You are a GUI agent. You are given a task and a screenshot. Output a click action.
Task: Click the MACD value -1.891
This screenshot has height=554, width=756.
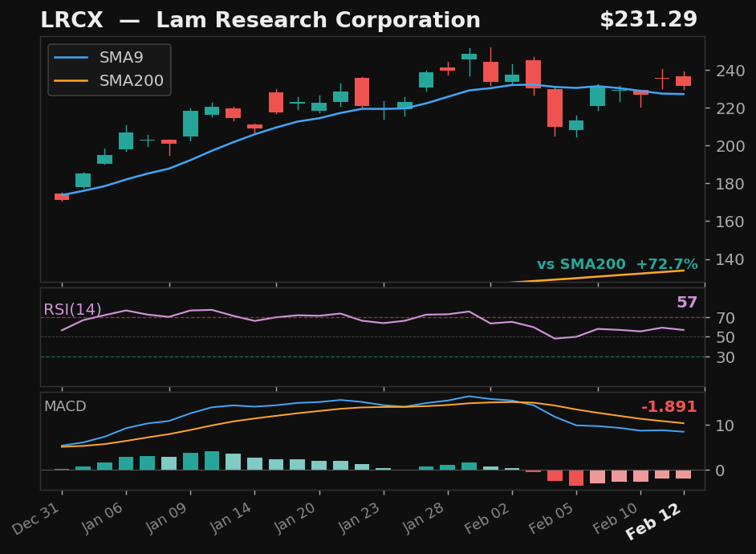pos(669,406)
